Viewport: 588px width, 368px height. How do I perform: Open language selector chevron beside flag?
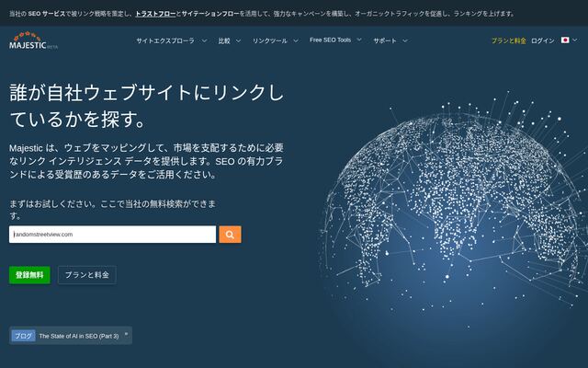click(574, 40)
